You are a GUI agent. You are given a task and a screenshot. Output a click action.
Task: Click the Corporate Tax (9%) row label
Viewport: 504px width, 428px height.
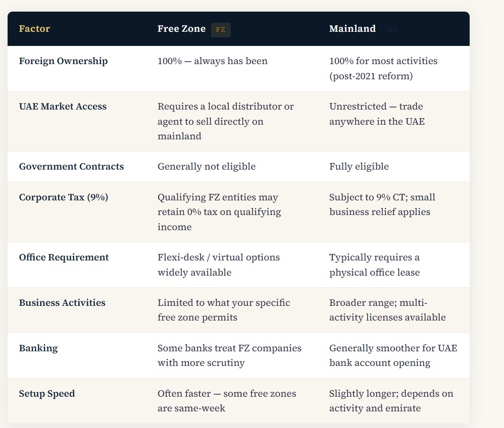click(63, 197)
